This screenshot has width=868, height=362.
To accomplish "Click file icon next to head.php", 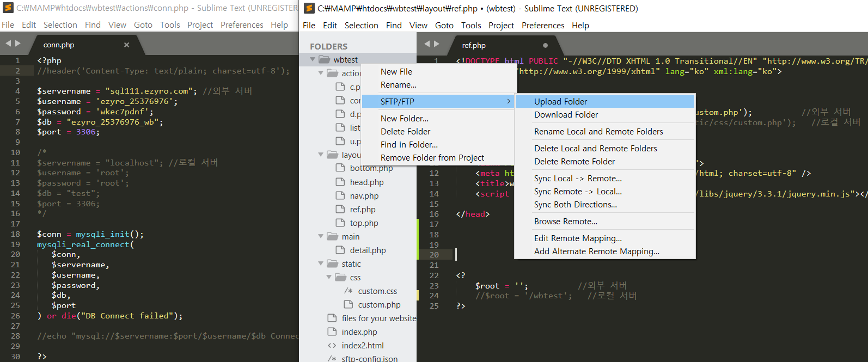I will click(340, 182).
